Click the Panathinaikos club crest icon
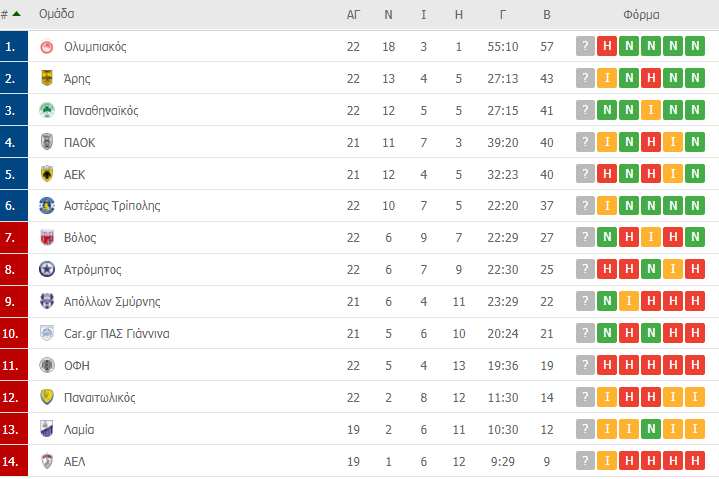719x479 pixels. pyautogui.click(x=46, y=111)
